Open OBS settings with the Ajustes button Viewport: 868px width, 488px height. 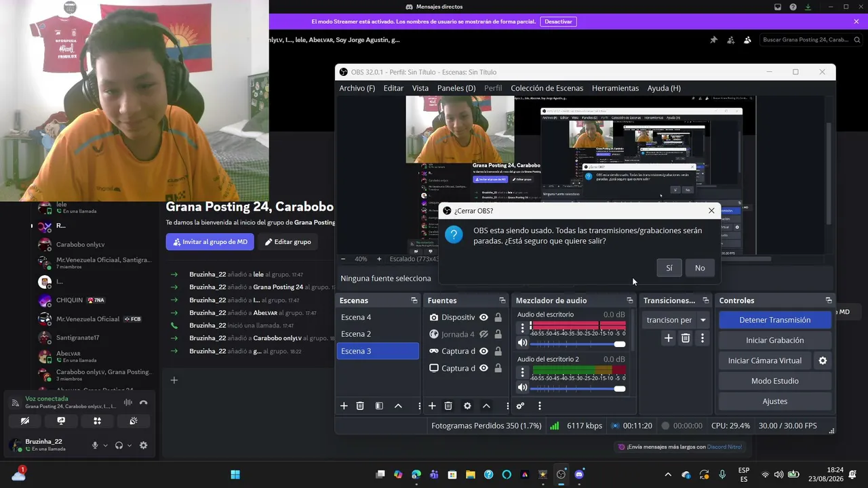pos(775,401)
